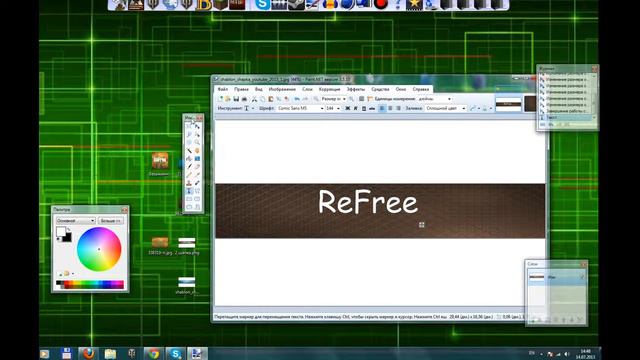Select the Line/Curve tool

pos(197,191)
